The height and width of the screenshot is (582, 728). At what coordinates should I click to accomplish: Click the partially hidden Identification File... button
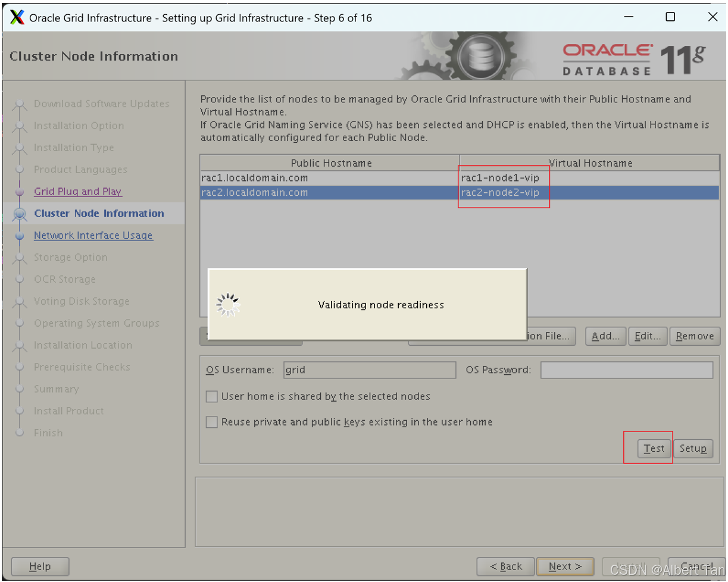[x=551, y=336]
